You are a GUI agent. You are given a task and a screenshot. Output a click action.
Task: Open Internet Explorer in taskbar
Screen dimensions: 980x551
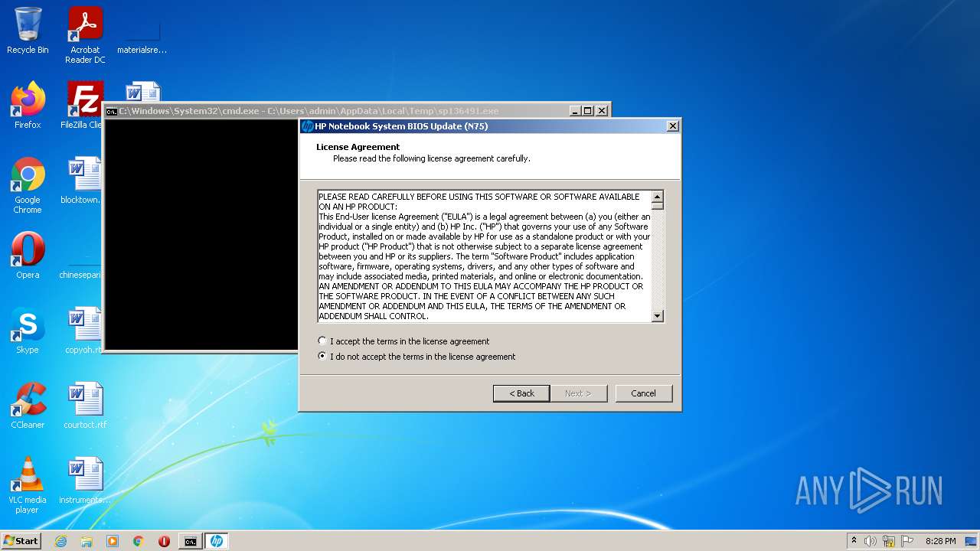click(60, 541)
